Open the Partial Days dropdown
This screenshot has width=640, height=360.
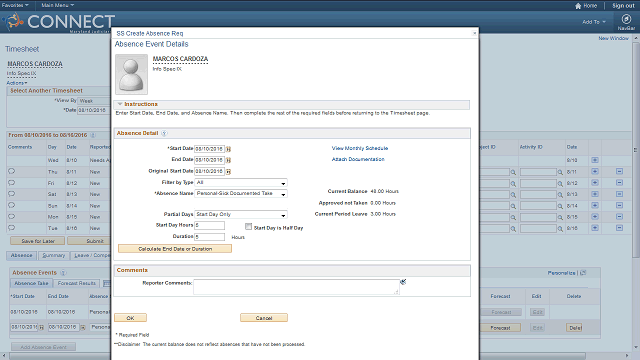[241, 214]
